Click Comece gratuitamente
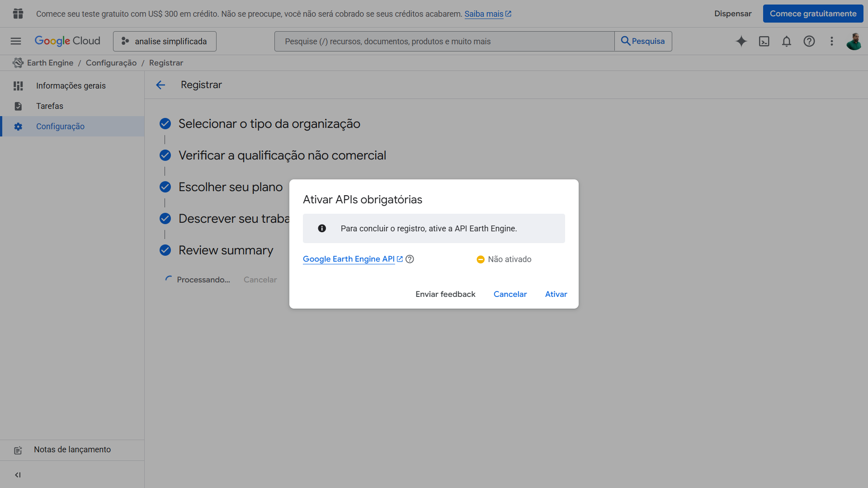868x488 pixels. 813,14
